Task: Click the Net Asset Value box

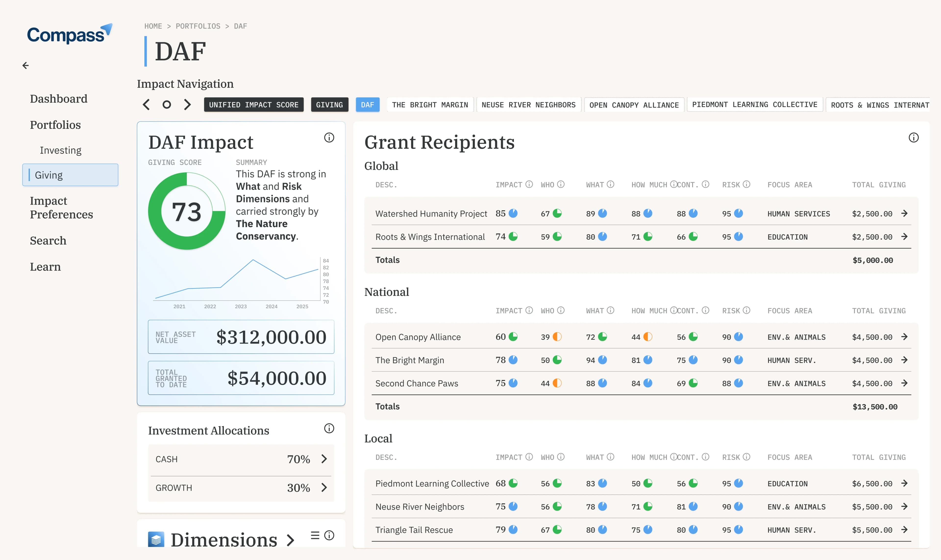Action: tap(241, 337)
